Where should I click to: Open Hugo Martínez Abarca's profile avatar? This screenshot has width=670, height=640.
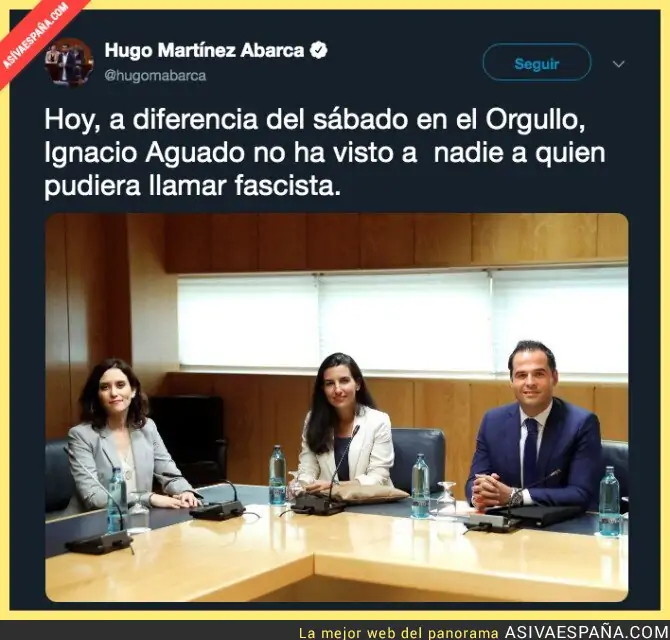point(69,62)
